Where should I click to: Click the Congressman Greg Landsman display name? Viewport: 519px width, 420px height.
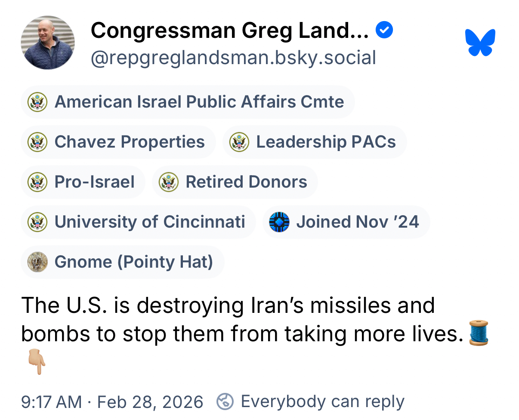click(229, 31)
